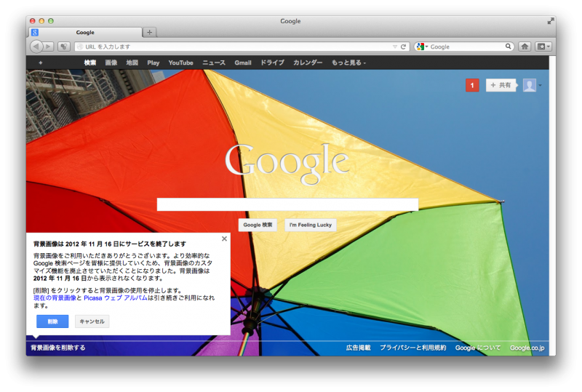Click the Google favicon on tab
The height and width of the screenshot is (392, 582).
coord(34,32)
